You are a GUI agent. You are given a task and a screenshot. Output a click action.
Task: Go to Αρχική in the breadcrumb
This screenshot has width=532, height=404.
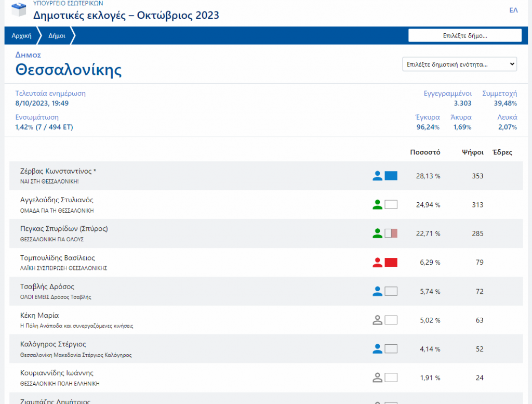click(21, 36)
